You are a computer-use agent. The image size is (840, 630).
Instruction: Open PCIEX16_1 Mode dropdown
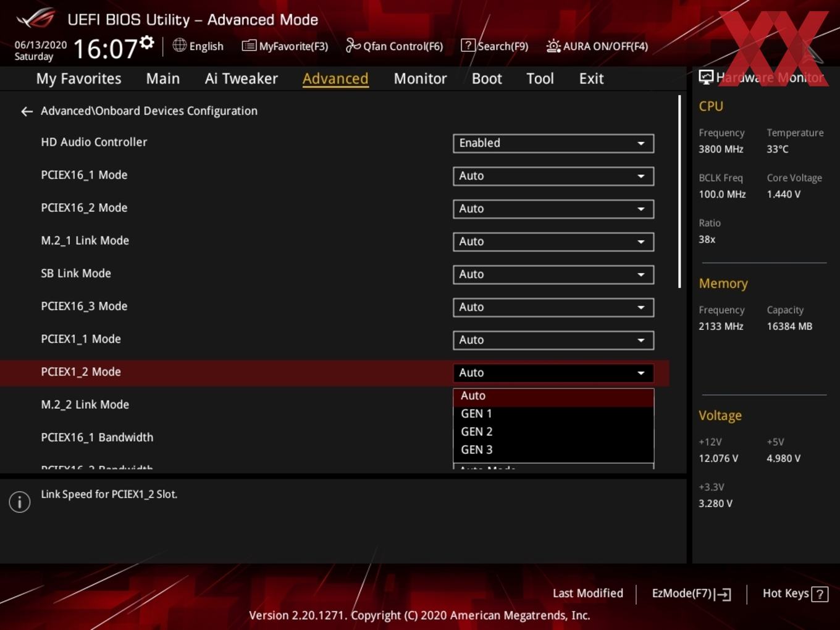(x=553, y=176)
